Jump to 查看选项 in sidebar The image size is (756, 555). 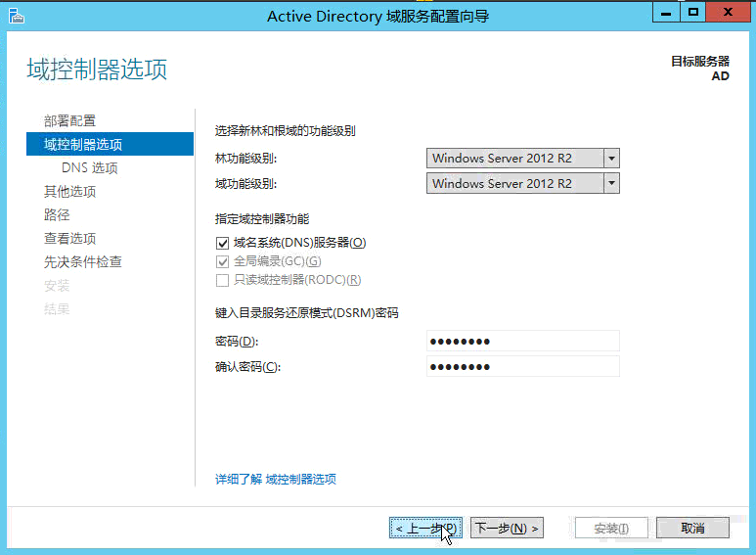click(69, 238)
